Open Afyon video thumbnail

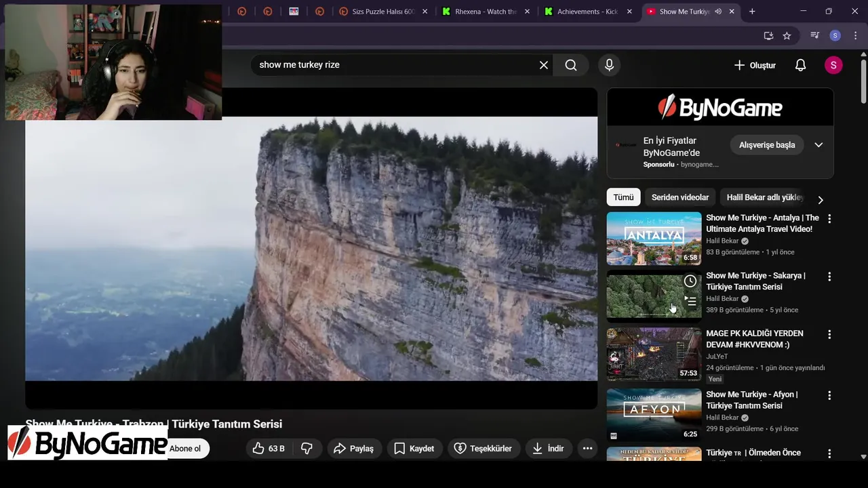click(654, 415)
